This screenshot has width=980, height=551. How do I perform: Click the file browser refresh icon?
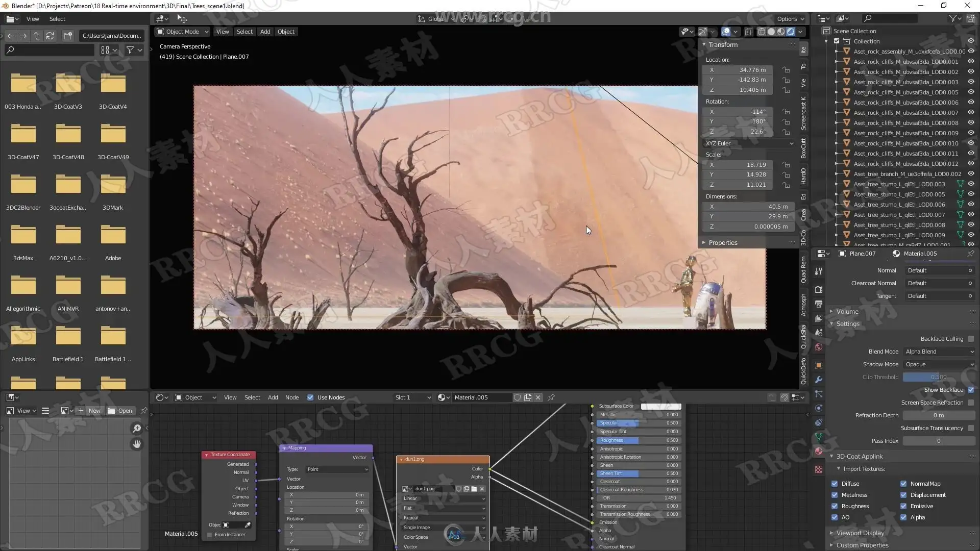tap(50, 36)
